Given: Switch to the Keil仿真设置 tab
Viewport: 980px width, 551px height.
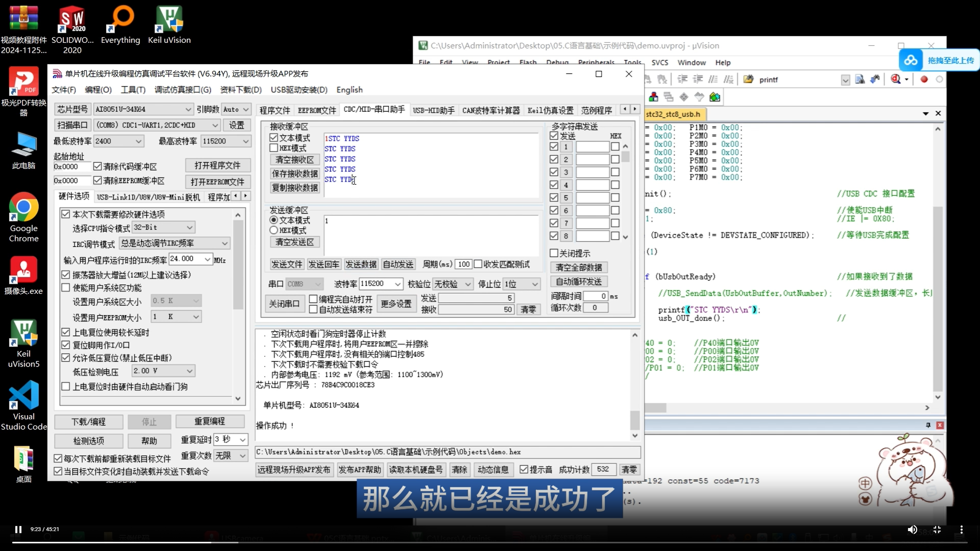Looking at the screenshot, I should click(x=550, y=110).
